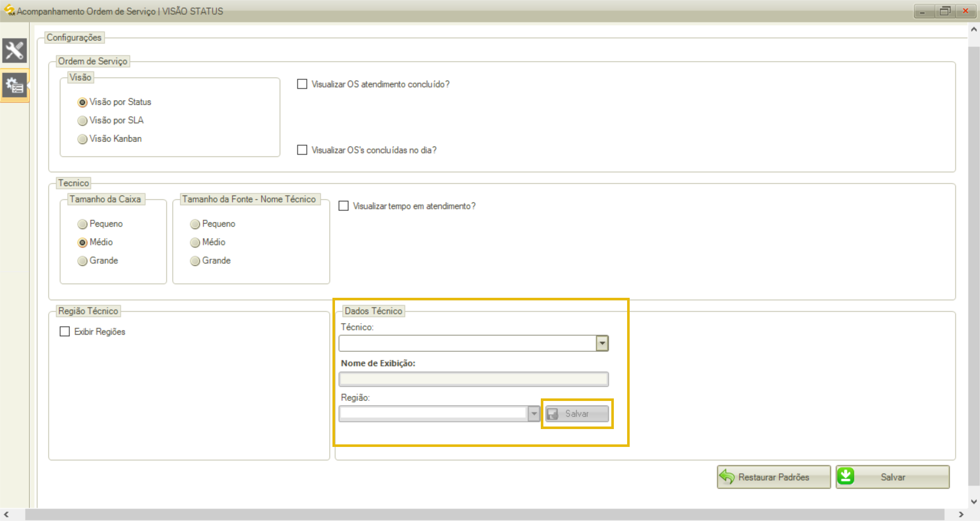Click Salvar in Dados Técnico group
The height and width of the screenshot is (521, 980).
coord(577,414)
